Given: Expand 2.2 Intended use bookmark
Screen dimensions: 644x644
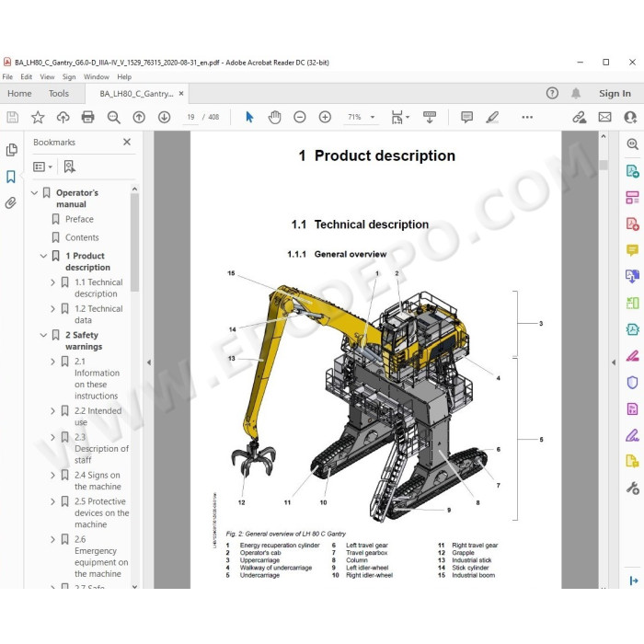Looking at the screenshot, I should (52, 410).
